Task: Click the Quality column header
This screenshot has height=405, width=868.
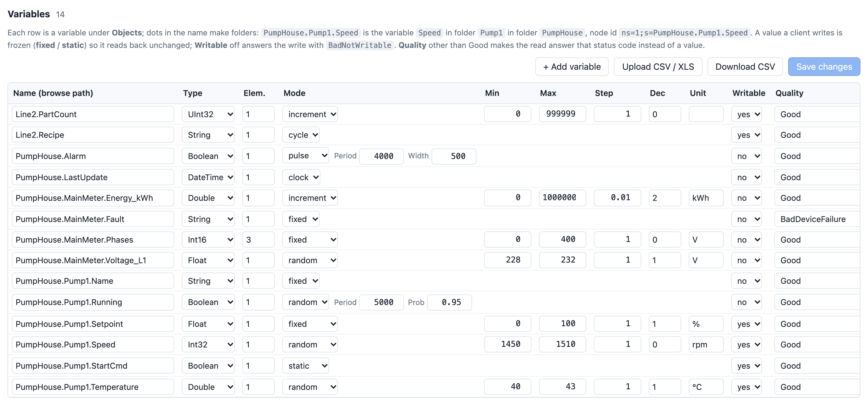Action: [789, 93]
